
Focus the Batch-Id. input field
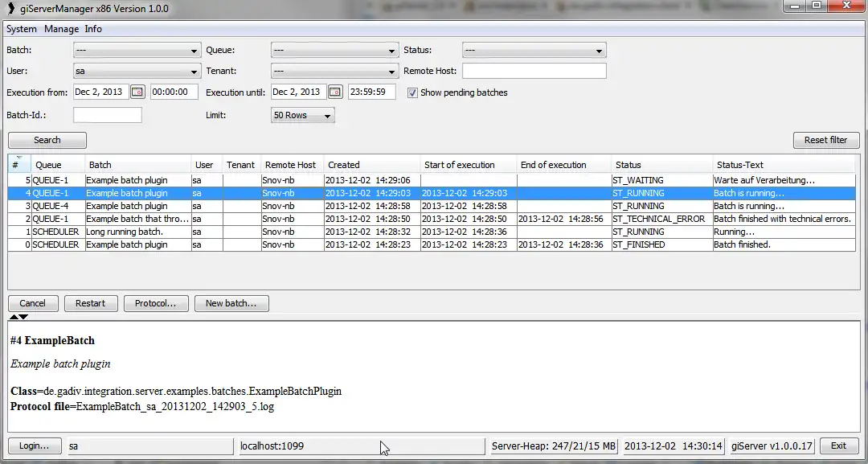[108, 115]
